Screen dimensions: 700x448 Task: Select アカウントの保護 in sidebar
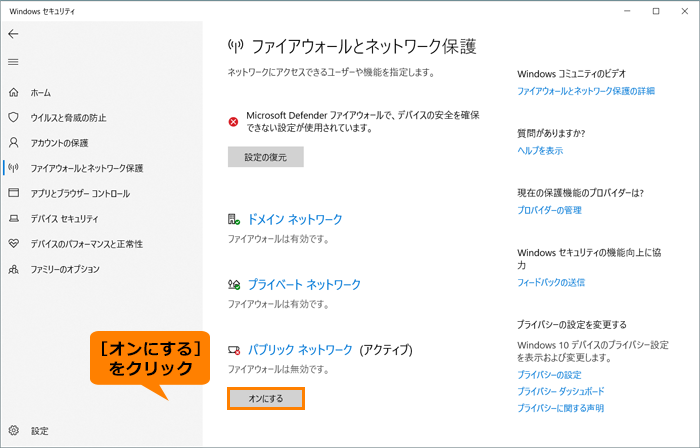[x=59, y=143]
